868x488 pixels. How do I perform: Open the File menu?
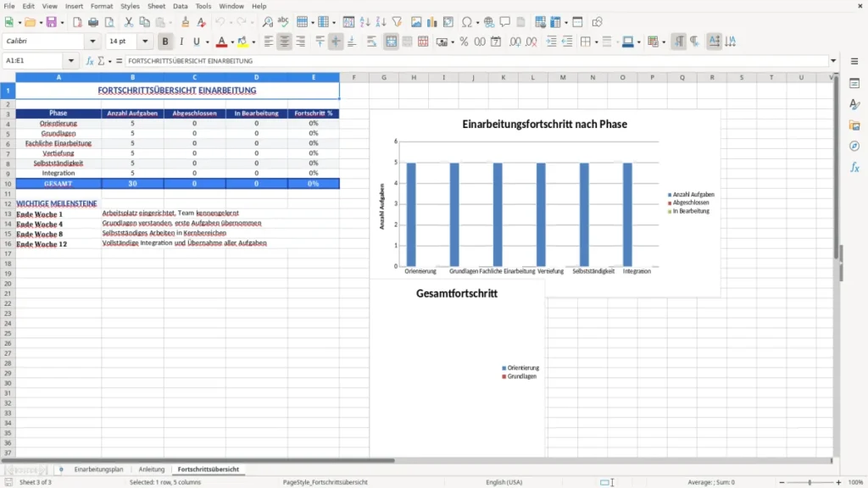tap(9, 6)
